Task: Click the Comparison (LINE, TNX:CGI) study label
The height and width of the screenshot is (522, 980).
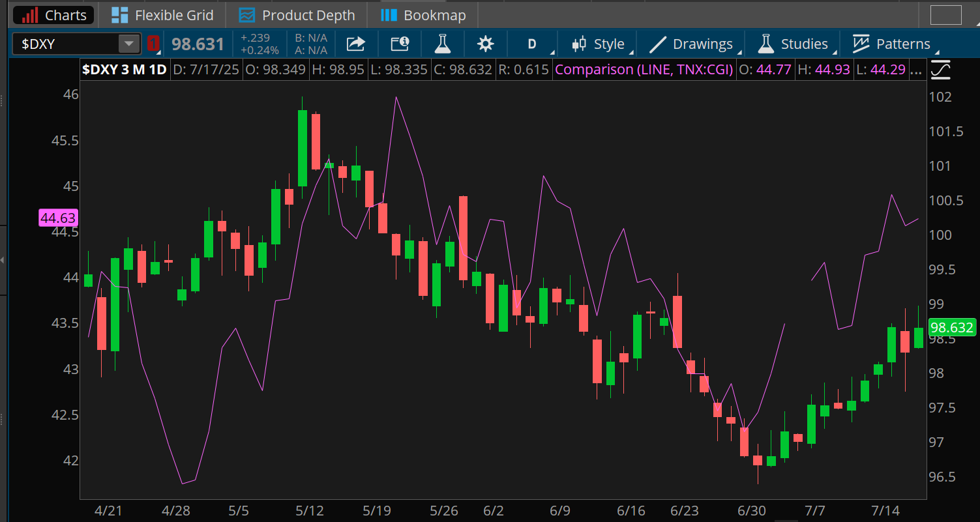Action: click(644, 69)
